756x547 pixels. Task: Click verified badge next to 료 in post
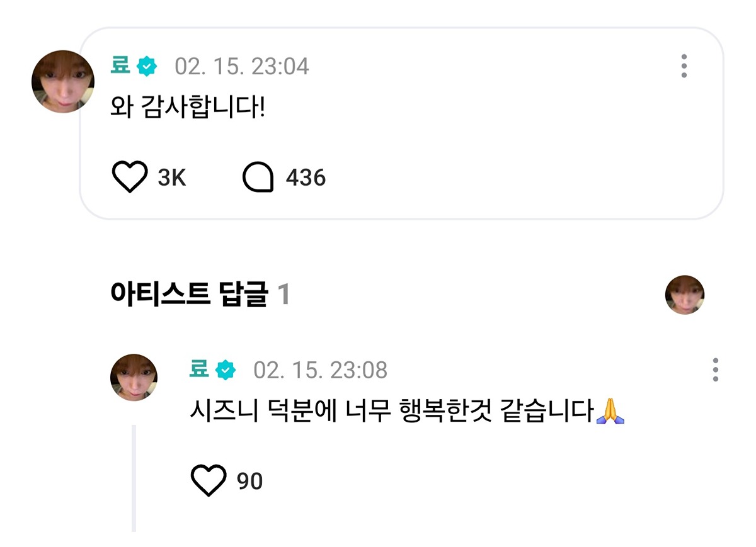[x=147, y=66]
